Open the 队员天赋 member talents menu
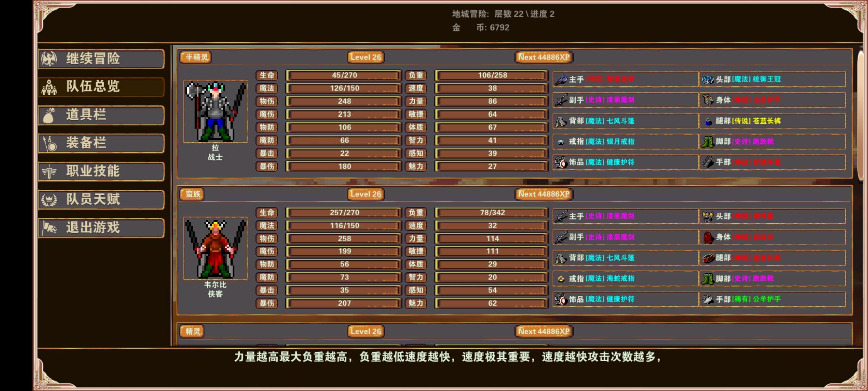The width and height of the screenshot is (868, 391). pyautogui.click(x=101, y=199)
